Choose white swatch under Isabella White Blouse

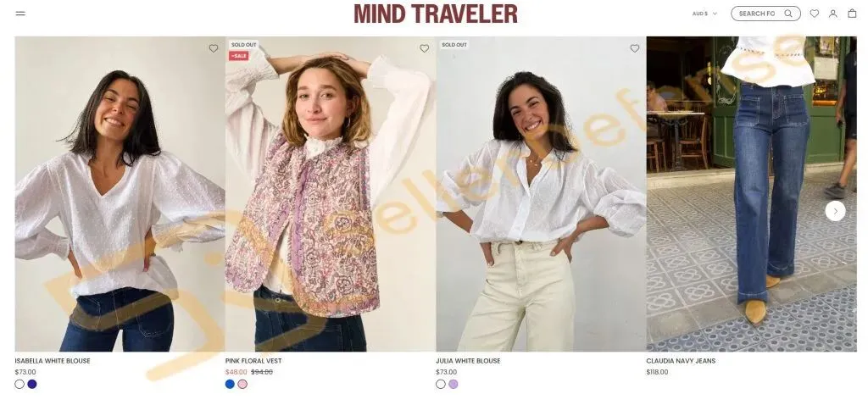coord(19,384)
